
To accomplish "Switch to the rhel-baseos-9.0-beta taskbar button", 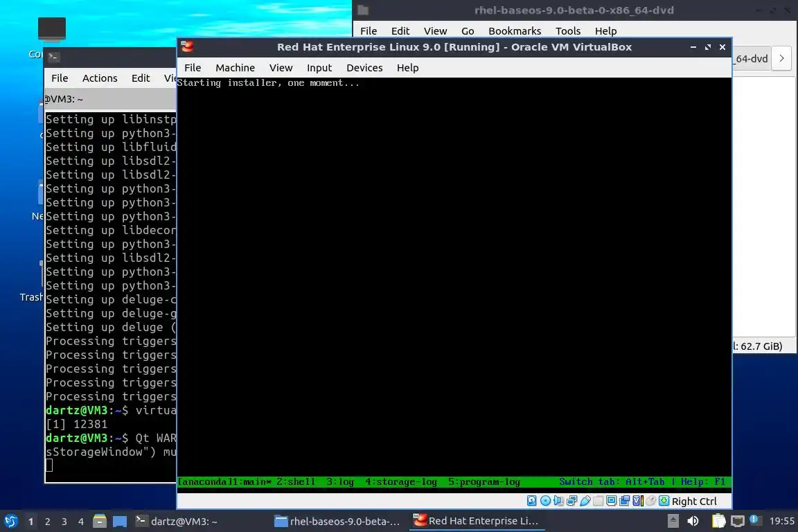I will pyautogui.click(x=337, y=521).
